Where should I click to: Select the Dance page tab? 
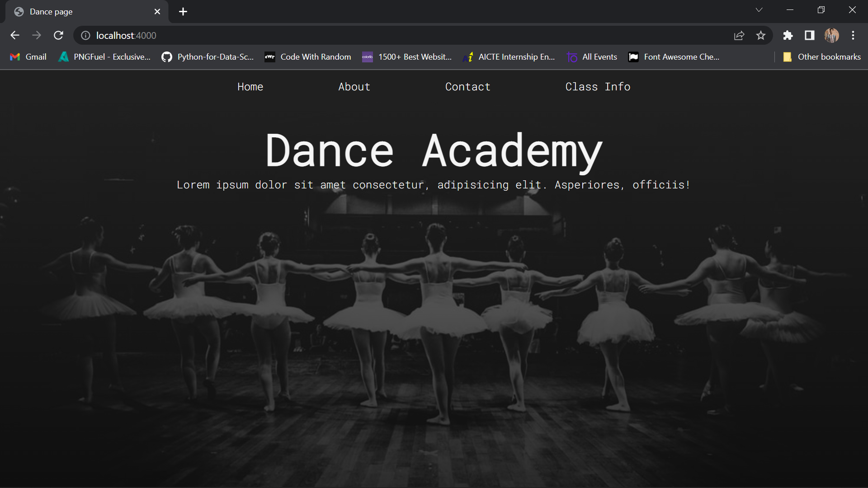point(87,12)
